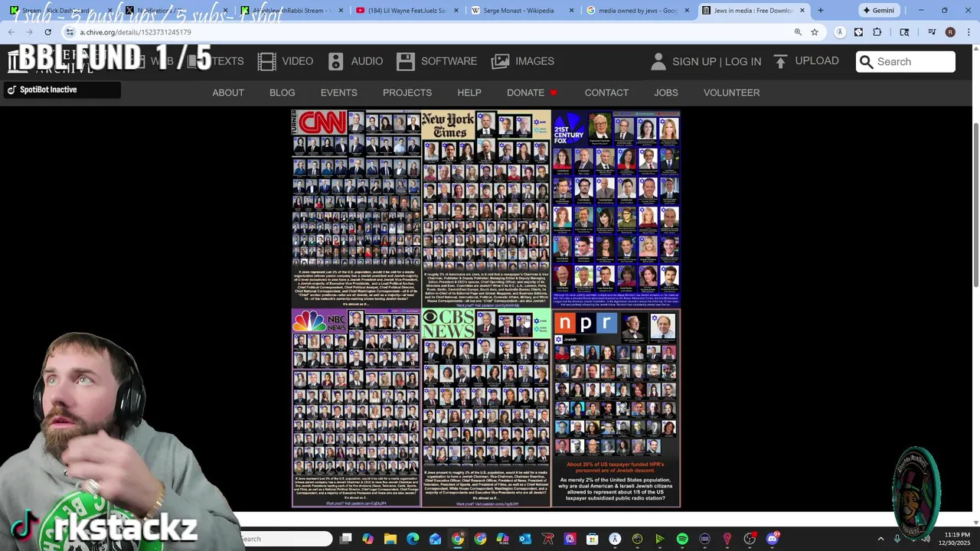Open the VOLUNTEER link
980x551 pixels.
(732, 93)
